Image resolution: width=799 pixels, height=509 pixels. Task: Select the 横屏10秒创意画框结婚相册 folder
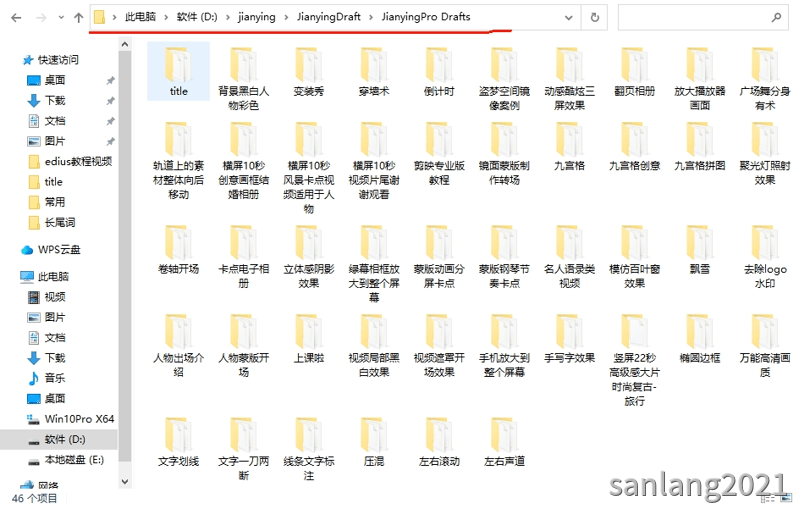(x=244, y=160)
